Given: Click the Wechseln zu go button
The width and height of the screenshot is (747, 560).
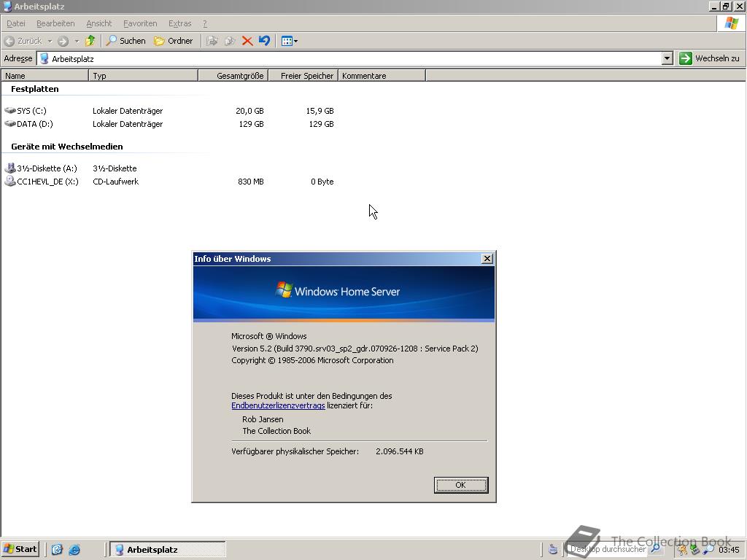Looking at the screenshot, I should pyautogui.click(x=709, y=58).
